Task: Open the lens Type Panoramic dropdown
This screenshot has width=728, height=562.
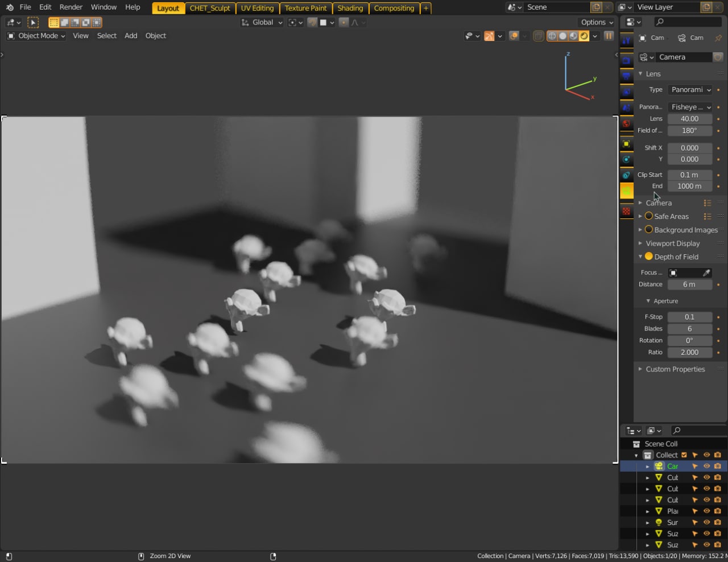Action: [x=690, y=90]
